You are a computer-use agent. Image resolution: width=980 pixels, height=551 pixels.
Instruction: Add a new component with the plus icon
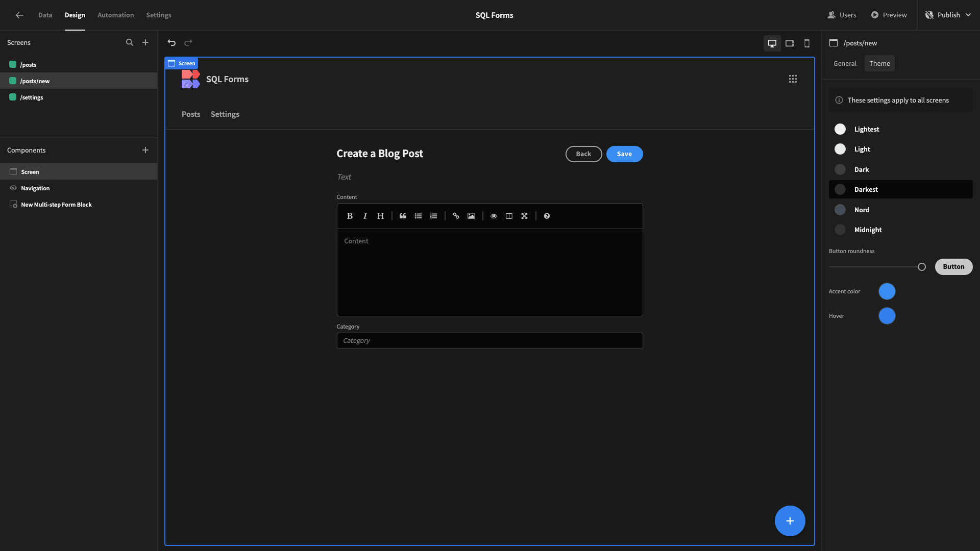point(145,150)
